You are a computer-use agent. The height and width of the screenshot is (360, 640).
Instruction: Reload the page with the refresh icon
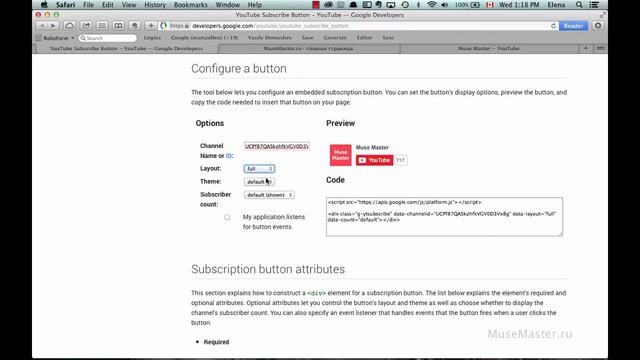click(553, 26)
